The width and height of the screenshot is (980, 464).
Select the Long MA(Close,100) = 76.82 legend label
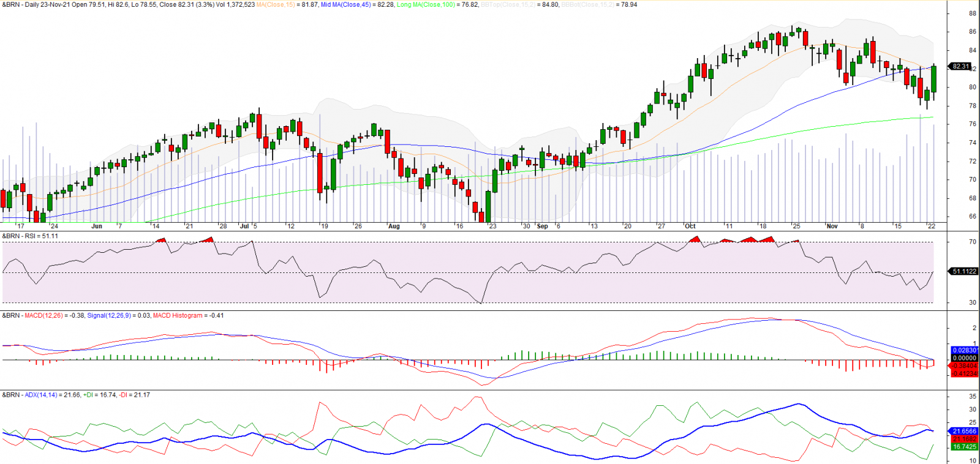437,4
